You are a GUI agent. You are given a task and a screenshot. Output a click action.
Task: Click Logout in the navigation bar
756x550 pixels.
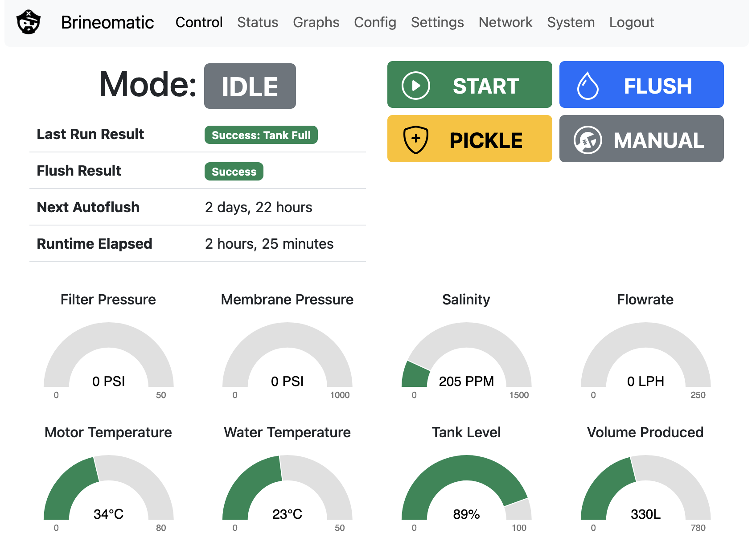[x=632, y=22]
